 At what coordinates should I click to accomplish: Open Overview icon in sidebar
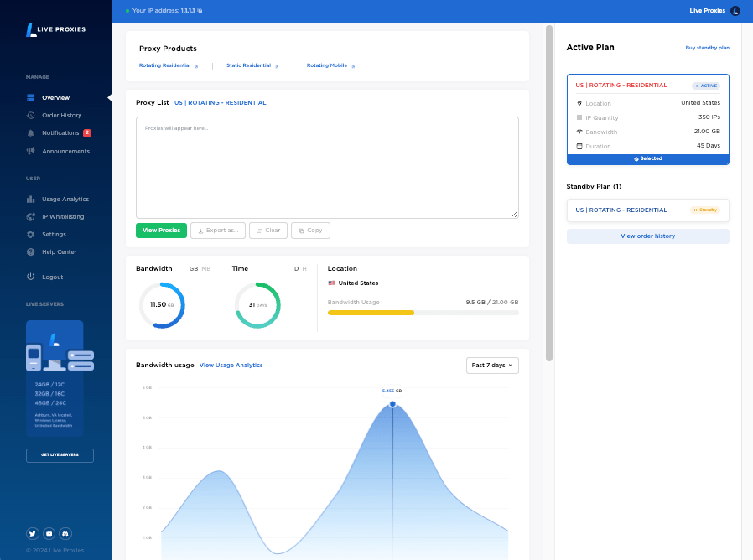(31, 98)
